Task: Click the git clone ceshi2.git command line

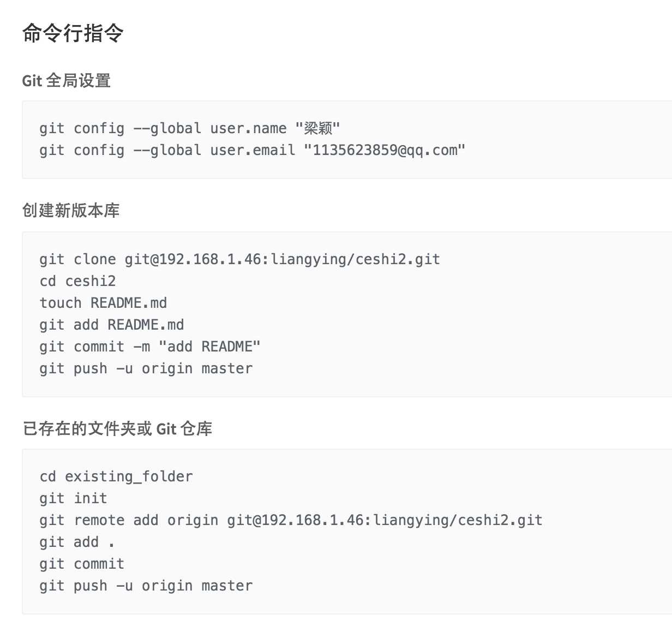Action: tap(239, 259)
